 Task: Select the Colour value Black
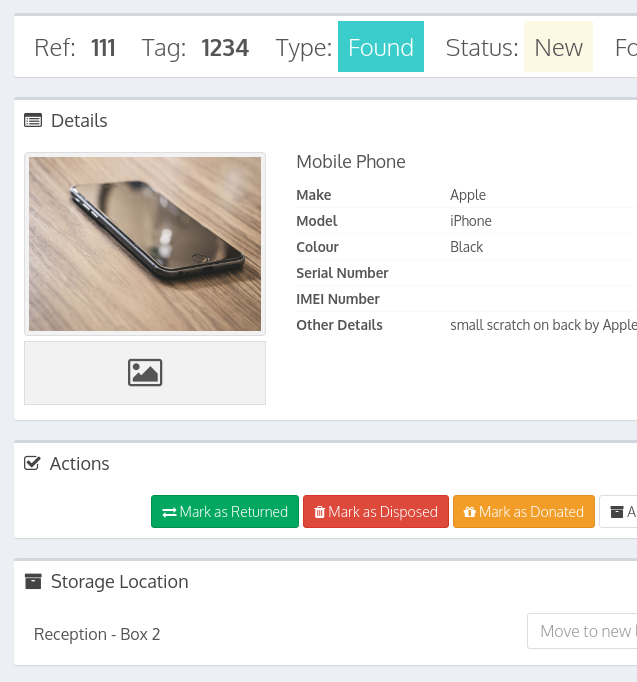tap(467, 247)
